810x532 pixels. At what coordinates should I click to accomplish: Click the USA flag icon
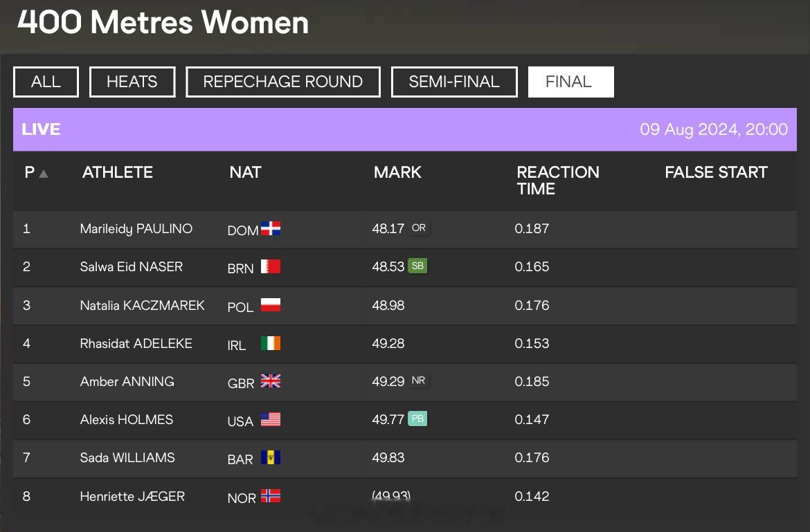pyautogui.click(x=270, y=419)
